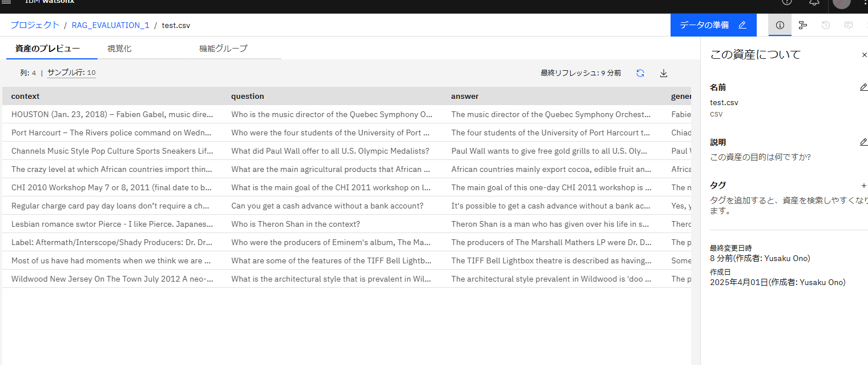Open the user avatar menu

click(842, 3)
